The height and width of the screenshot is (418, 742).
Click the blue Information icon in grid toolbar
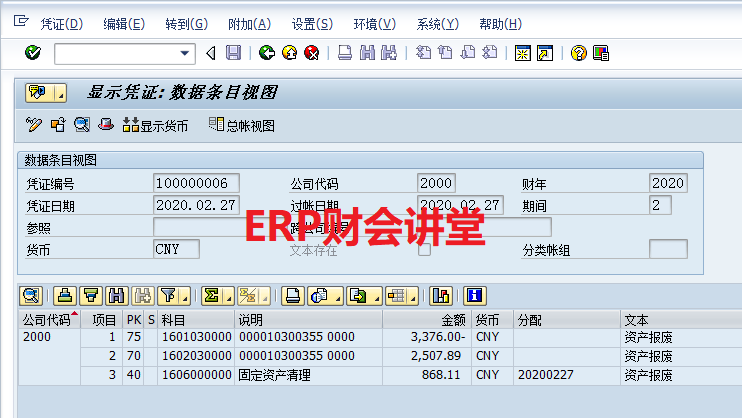coord(475,295)
